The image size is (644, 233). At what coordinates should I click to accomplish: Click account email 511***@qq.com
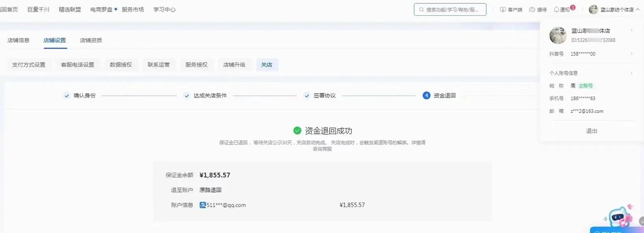(x=226, y=205)
